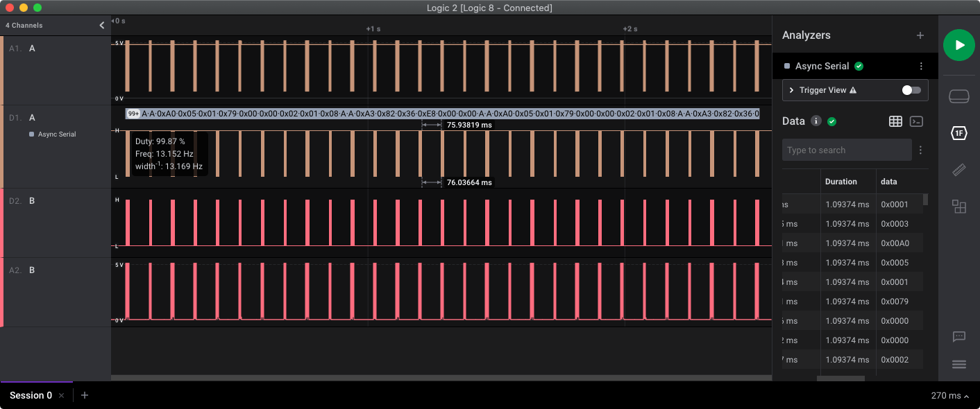
Task: Close the Session 0 tab
Action: pos(61,395)
